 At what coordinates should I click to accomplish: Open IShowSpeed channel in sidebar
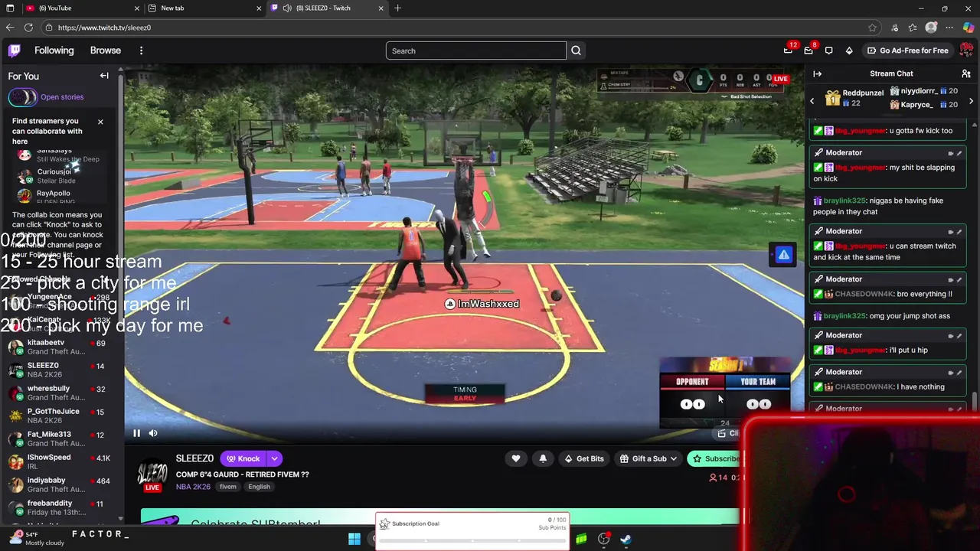[60, 461]
